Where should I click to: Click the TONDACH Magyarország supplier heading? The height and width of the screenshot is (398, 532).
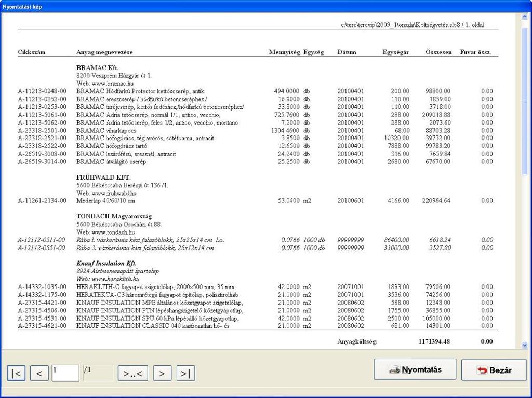click(114, 216)
